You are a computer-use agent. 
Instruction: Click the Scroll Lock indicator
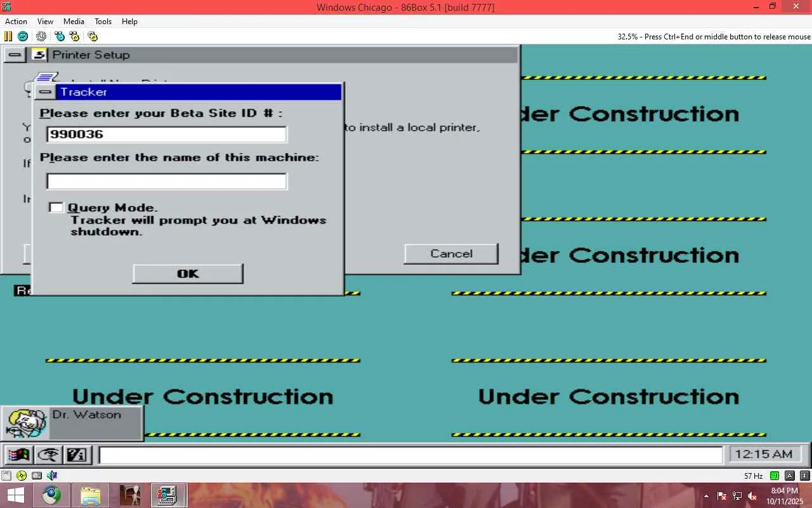[805, 476]
